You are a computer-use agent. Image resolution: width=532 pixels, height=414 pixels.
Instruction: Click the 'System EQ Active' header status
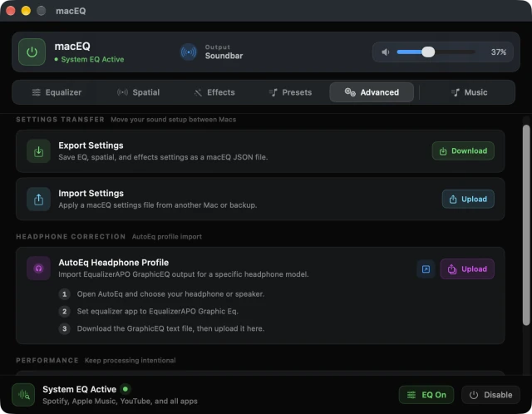(x=89, y=59)
